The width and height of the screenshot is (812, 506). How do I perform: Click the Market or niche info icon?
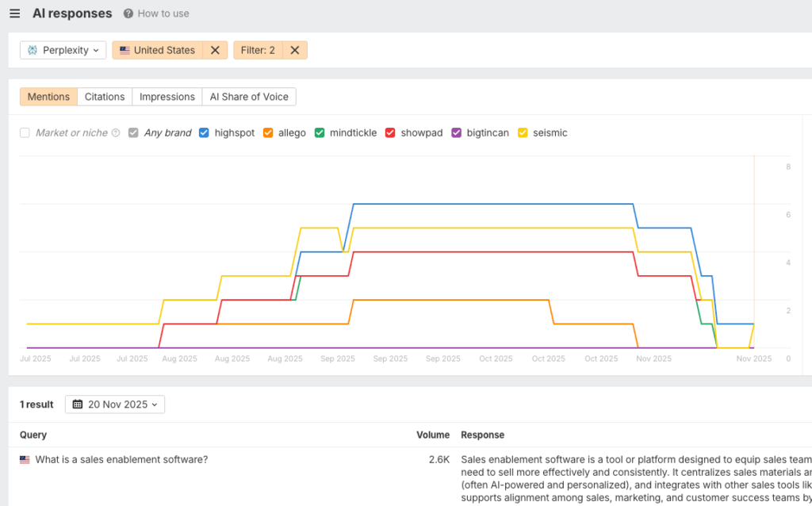point(116,133)
